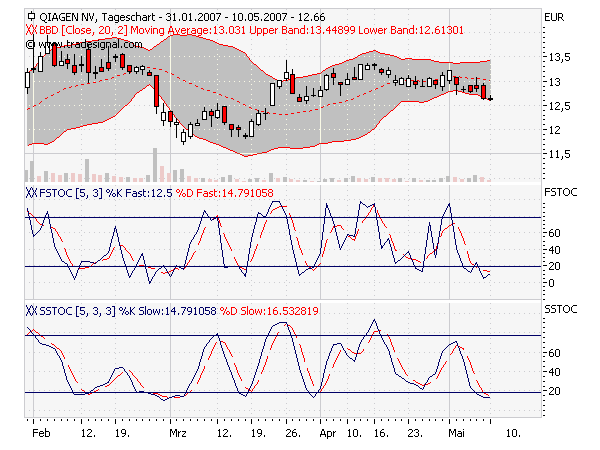Click the QIAGEN NV, Tageschart title text
The width and height of the screenshot is (600, 450).
pyautogui.click(x=97, y=17)
